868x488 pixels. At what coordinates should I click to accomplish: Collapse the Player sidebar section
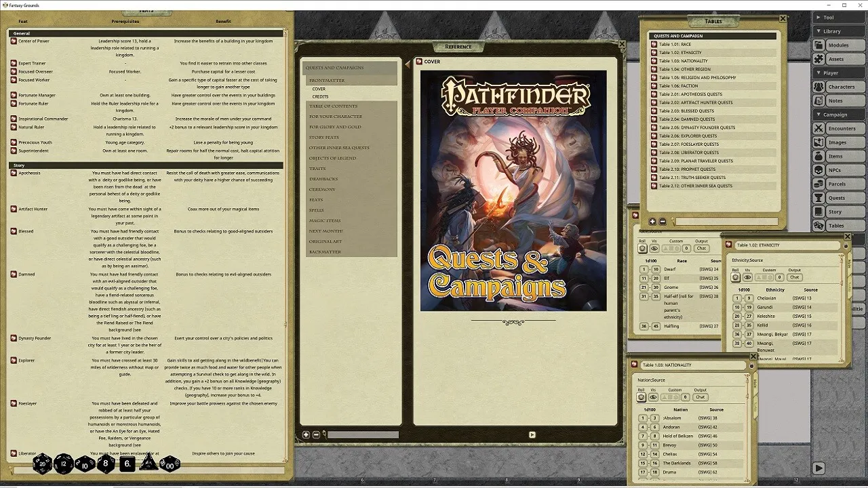839,73
